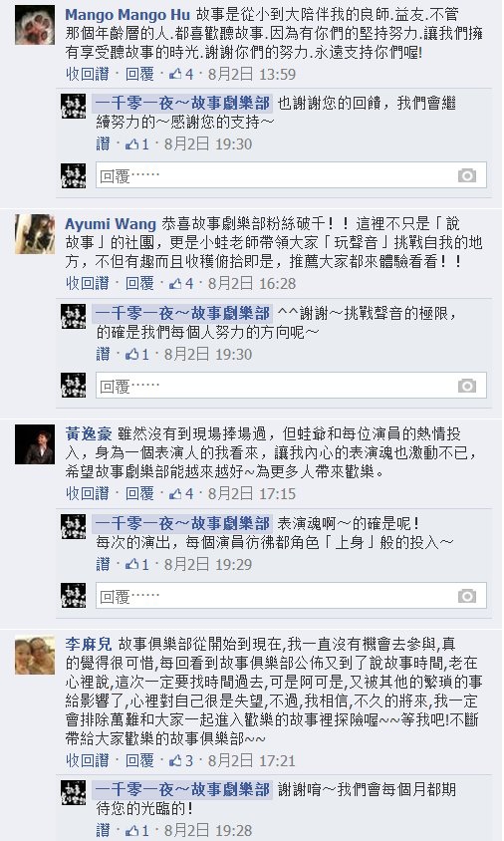Focus reply input field under 黃逸豪's thread
The height and width of the screenshot is (841, 504).
[291, 597]
